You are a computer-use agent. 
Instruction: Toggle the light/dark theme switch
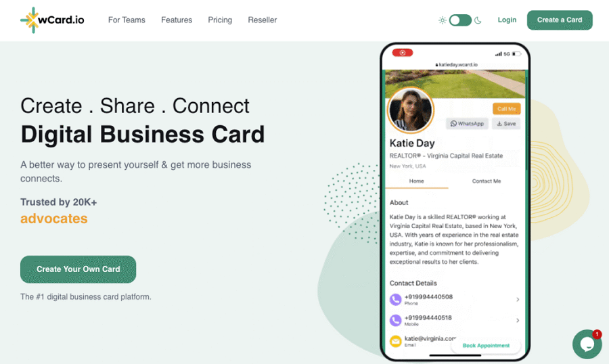pos(460,20)
